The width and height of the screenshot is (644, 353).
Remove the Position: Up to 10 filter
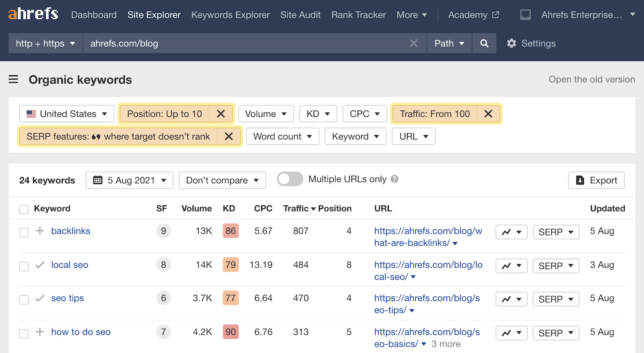[x=221, y=114]
